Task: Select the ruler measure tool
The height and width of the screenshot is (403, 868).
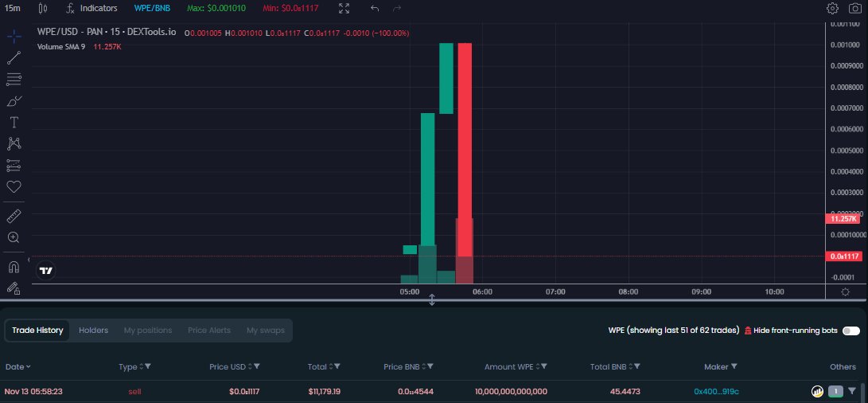Action: click(x=14, y=216)
